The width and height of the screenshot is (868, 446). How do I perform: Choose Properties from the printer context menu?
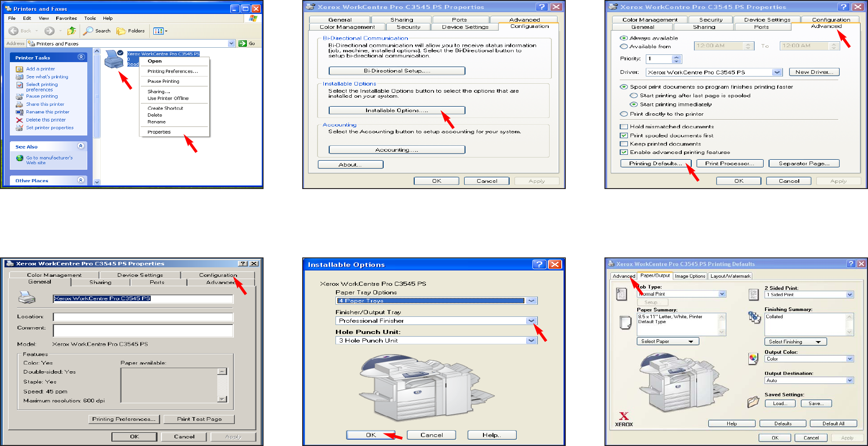click(159, 132)
